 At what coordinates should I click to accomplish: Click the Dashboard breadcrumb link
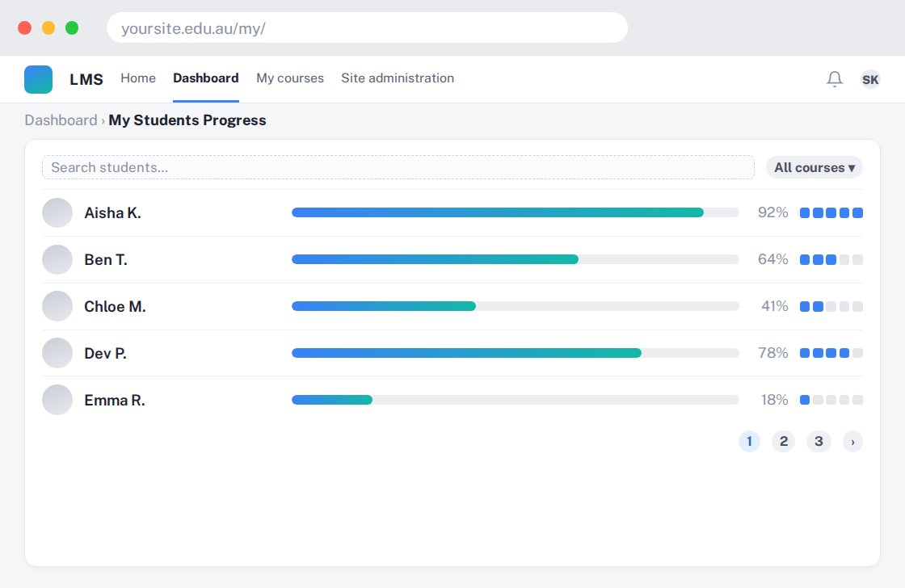tap(61, 120)
